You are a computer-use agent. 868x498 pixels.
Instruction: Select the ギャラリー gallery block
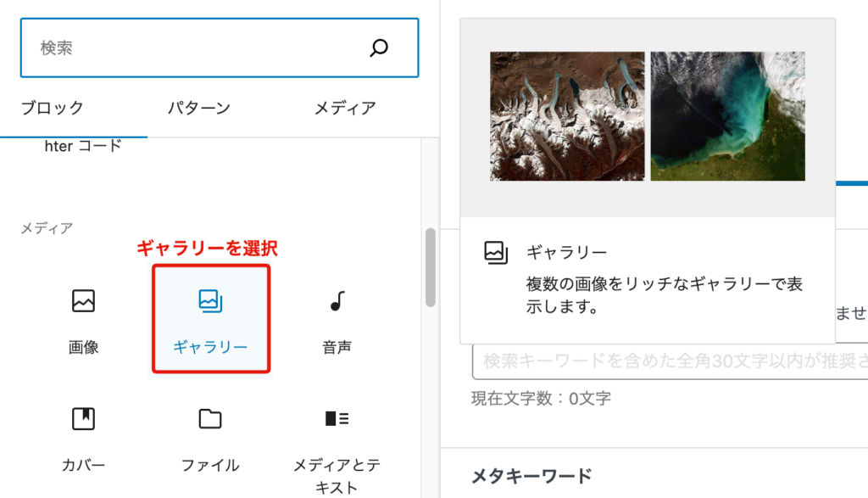(211, 319)
